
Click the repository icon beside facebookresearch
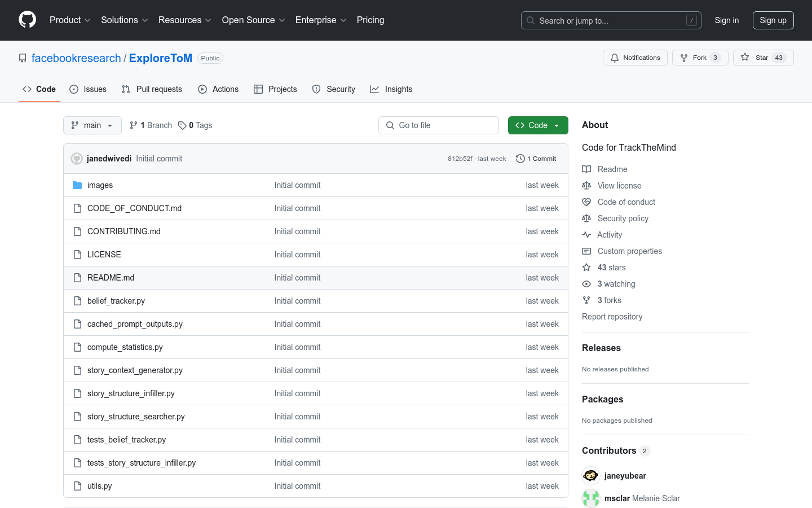point(23,58)
